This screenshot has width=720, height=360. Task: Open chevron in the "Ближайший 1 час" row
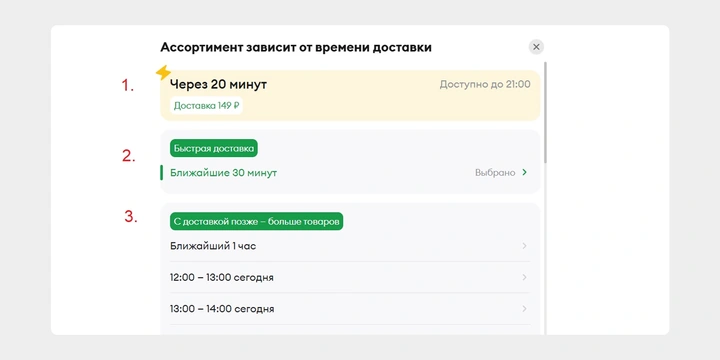524,246
